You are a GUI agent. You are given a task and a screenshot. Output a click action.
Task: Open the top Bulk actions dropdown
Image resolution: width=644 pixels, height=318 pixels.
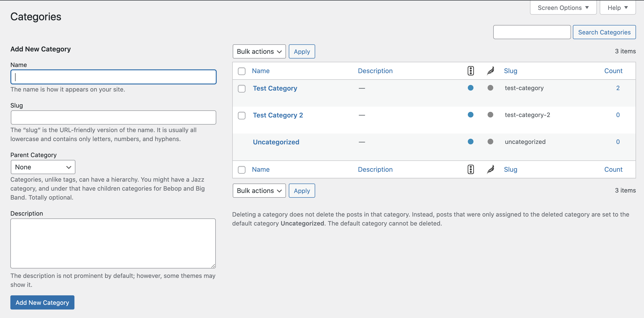[x=259, y=52]
